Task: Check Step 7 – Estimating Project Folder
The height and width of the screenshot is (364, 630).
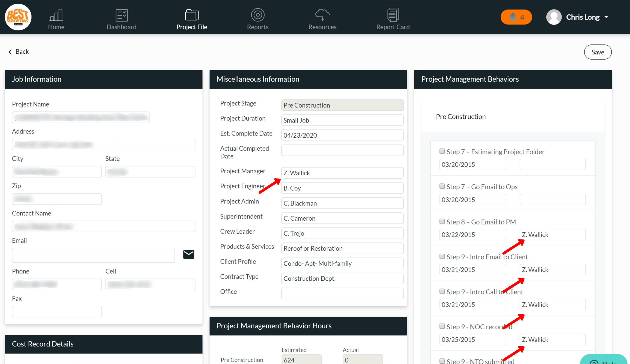Action: (442, 151)
